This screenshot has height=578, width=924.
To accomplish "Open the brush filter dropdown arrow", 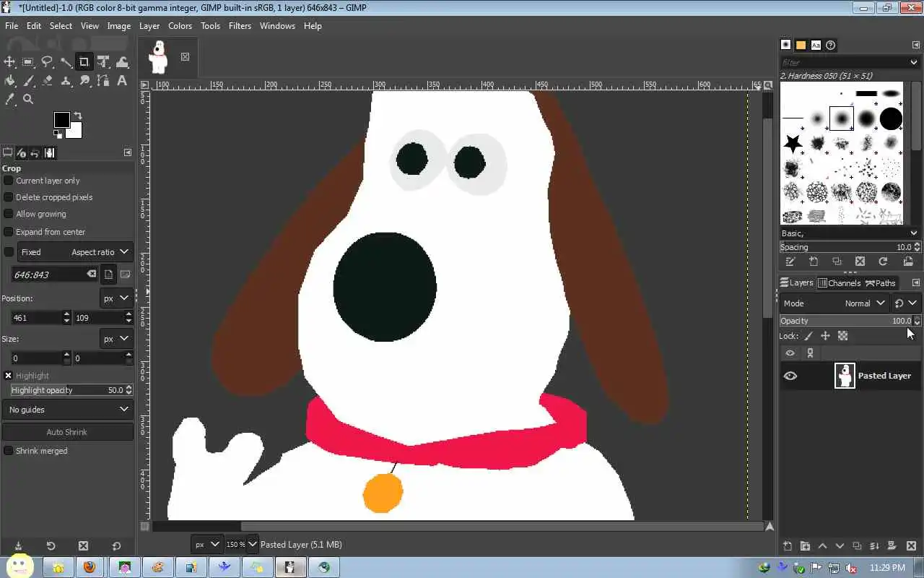I will pyautogui.click(x=914, y=62).
